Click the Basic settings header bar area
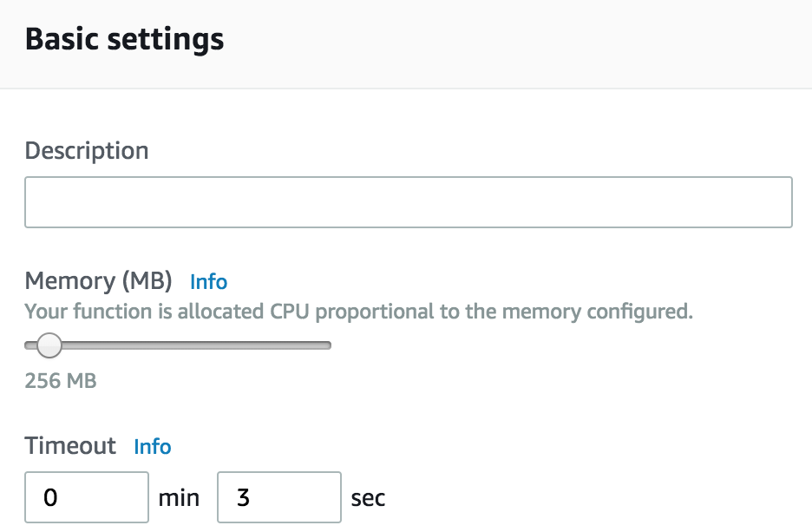 [x=406, y=44]
